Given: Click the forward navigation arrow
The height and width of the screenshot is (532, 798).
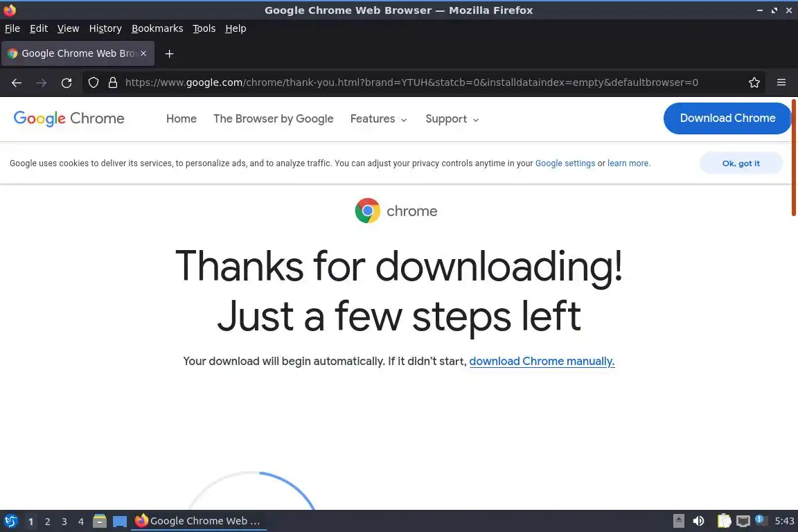Looking at the screenshot, I should (x=42, y=82).
